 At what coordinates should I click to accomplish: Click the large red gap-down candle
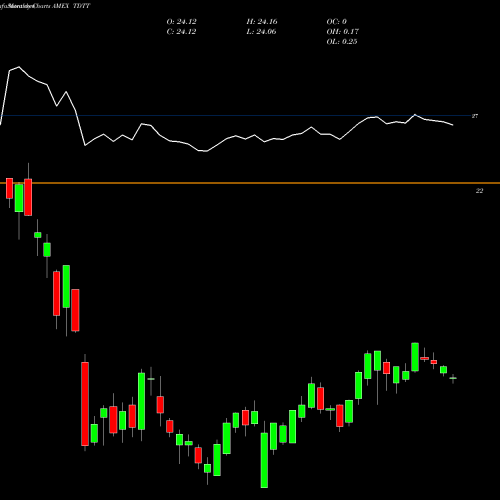(x=85, y=404)
